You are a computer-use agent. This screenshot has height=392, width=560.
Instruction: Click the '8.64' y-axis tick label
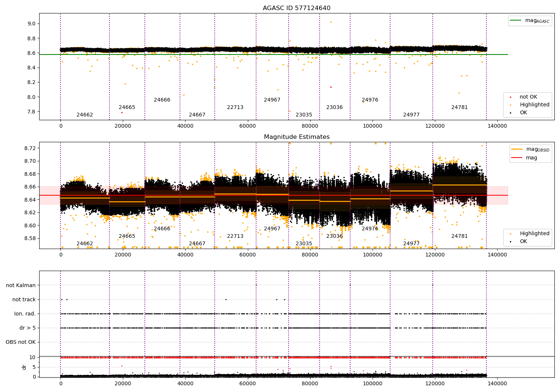[30, 200]
